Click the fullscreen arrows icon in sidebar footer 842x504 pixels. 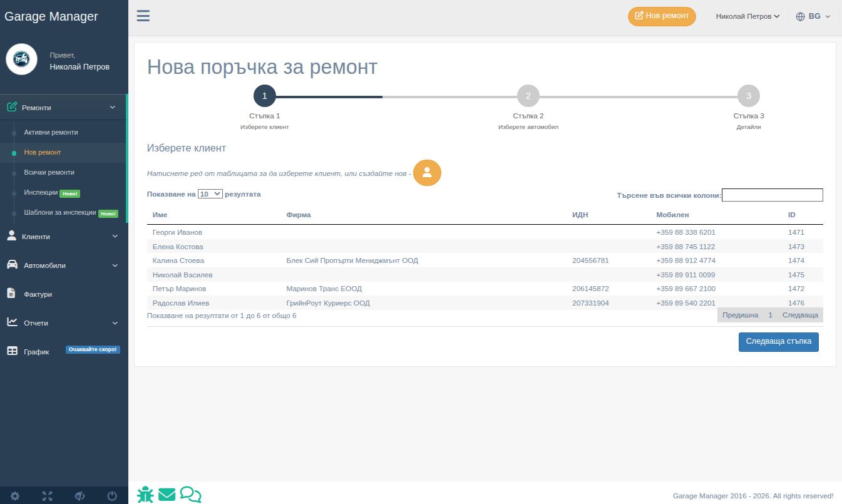coord(48,496)
